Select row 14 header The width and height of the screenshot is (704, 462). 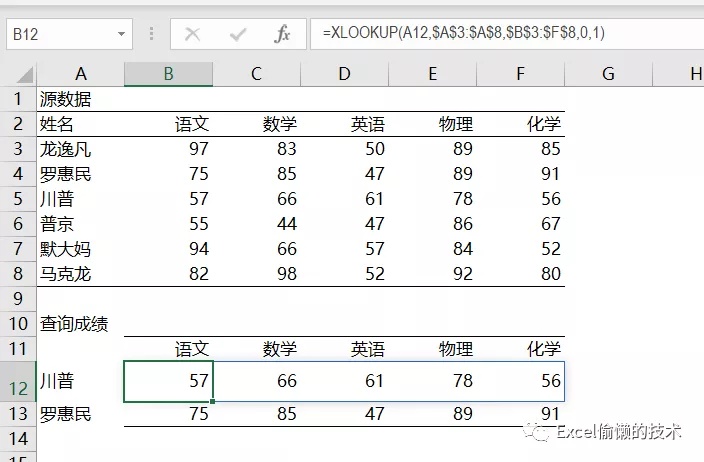coord(18,439)
